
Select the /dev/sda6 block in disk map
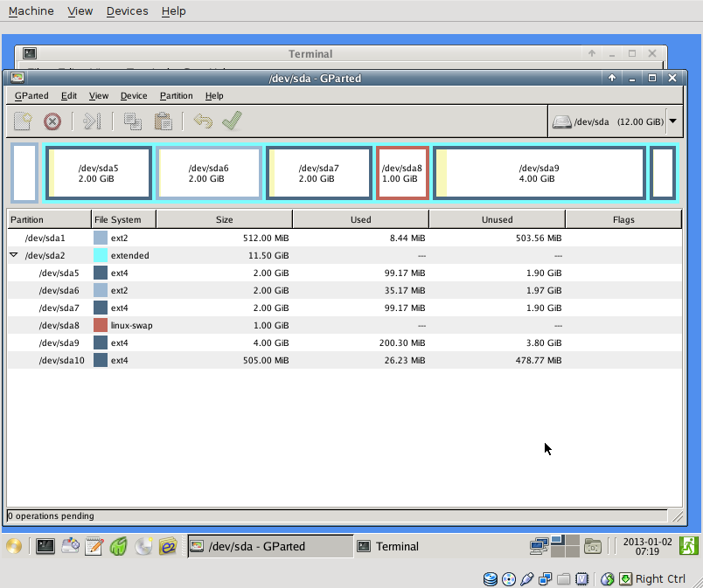tap(208, 173)
